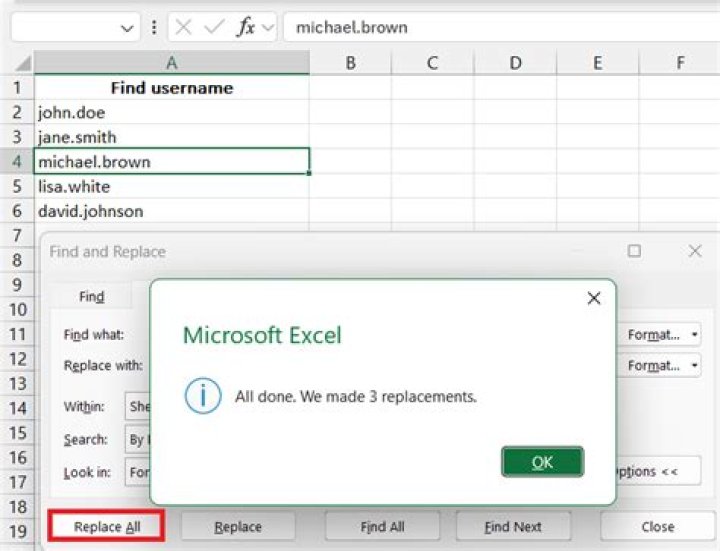Click the blue information icon in message
Image resolution: width=720 pixels, height=551 pixels.
[203, 396]
